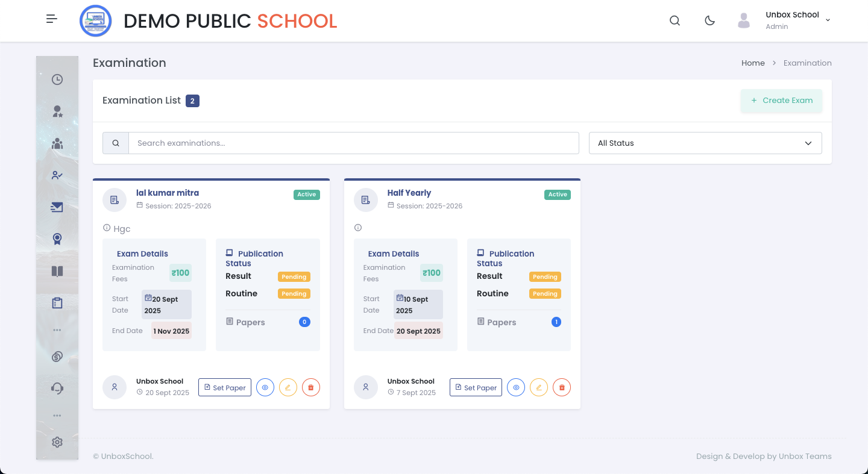Click the search icon in header
The image size is (868, 474).
(675, 20)
